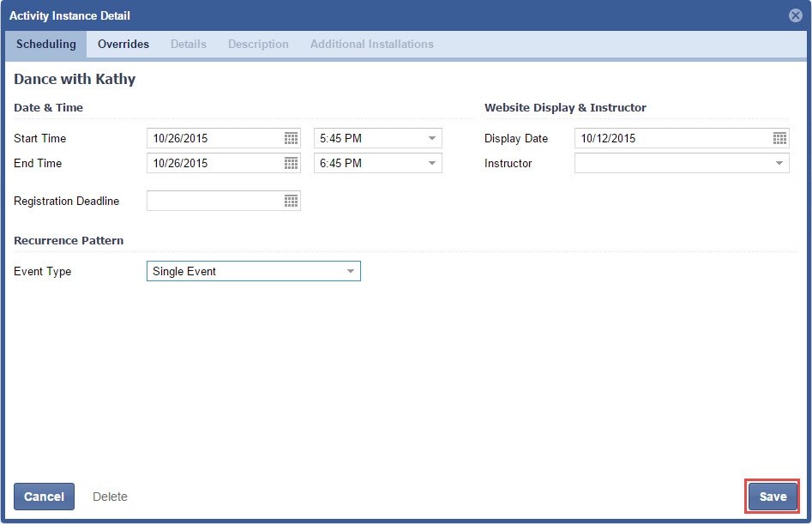Viewport: 812px width, 524px height.
Task: Open the Event Type dropdown
Action: (x=350, y=271)
